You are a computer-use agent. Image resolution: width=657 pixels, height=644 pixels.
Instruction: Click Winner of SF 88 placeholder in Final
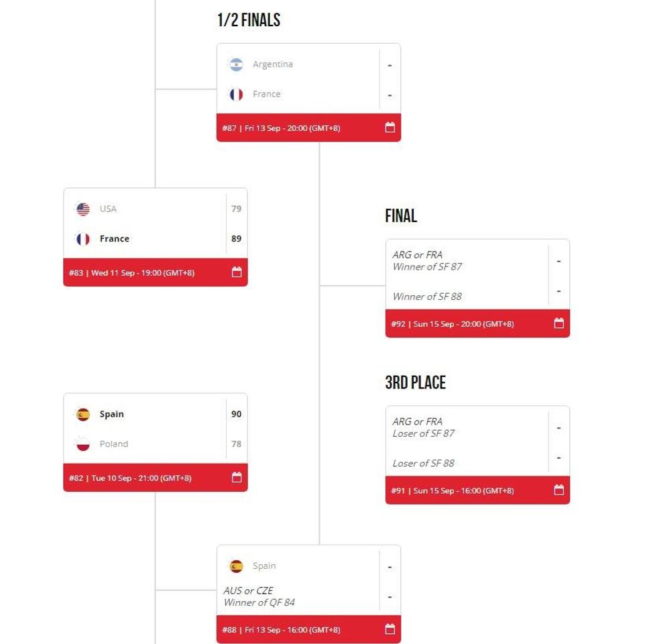tap(427, 297)
